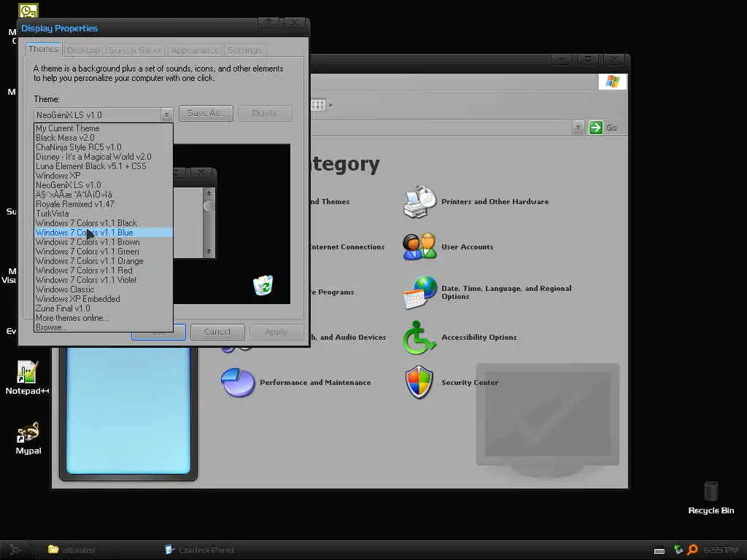Image resolution: width=747 pixels, height=560 pixels.
Task: Select Disney Magical World v2.0 theme
Action: coord(104,157)
